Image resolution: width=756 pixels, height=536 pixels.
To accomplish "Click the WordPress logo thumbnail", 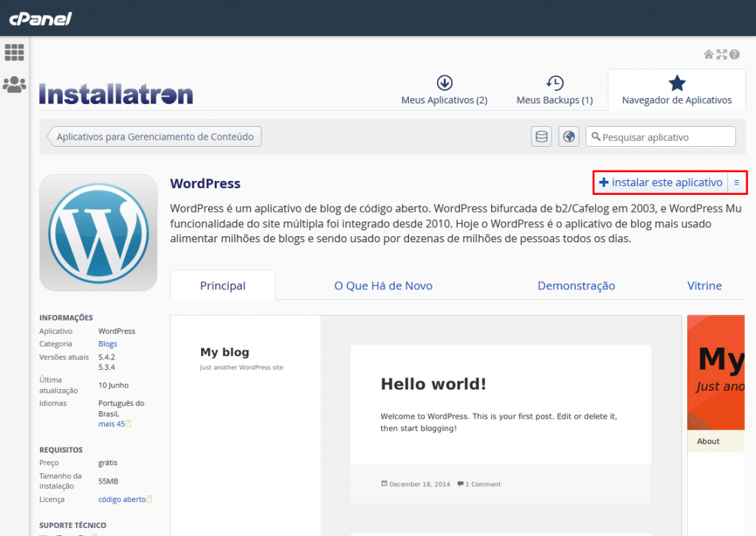I will [97, 232].
